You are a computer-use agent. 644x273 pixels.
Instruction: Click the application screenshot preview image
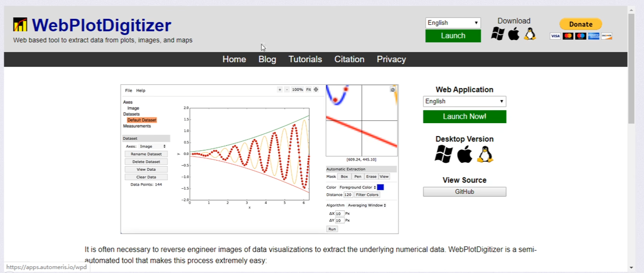point(259,159)
